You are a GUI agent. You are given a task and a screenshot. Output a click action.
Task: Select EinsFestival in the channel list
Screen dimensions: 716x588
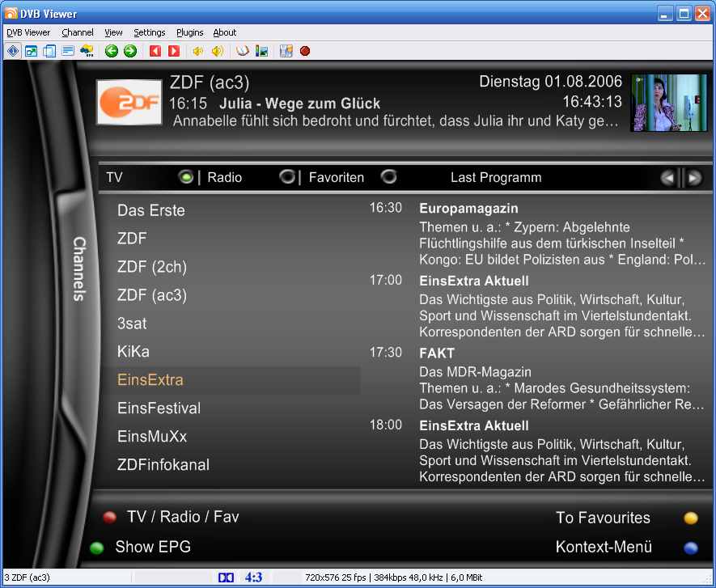159,408
